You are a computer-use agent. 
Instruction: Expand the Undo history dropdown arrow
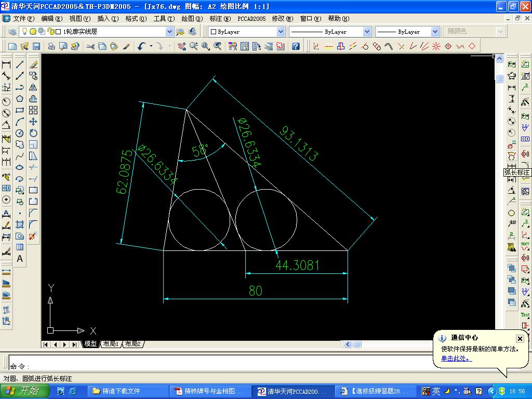pyautogui.click(x=151, y=46)
